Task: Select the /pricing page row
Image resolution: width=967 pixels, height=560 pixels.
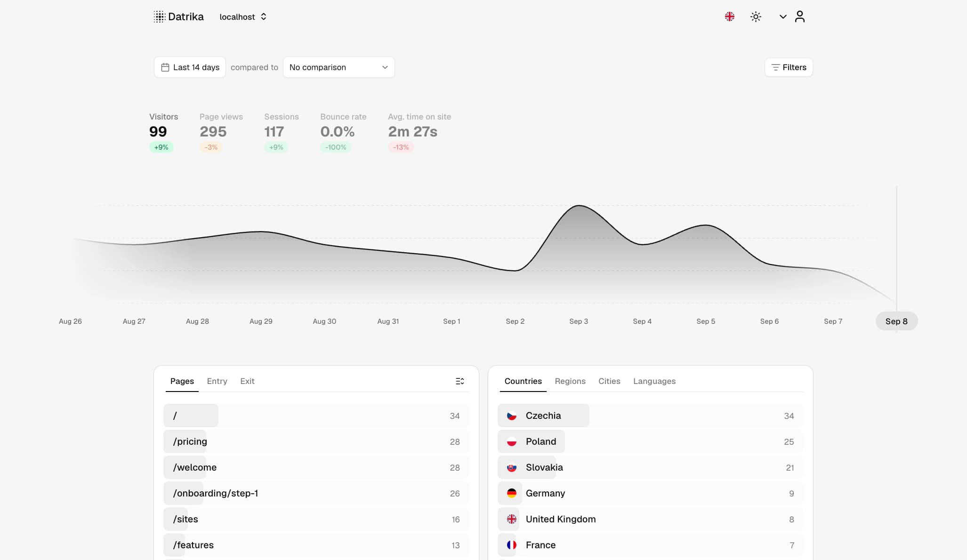Action: click(x=316, y=441)
